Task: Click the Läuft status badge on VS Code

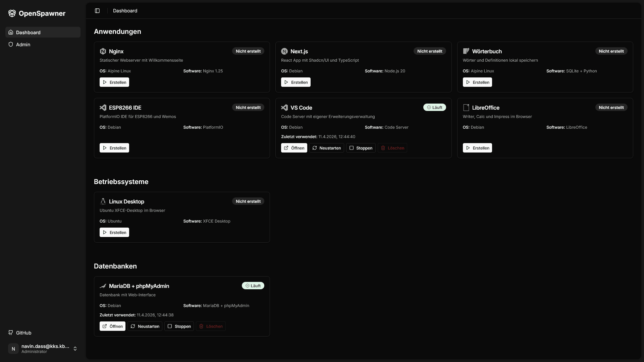Action: point(435,107)
